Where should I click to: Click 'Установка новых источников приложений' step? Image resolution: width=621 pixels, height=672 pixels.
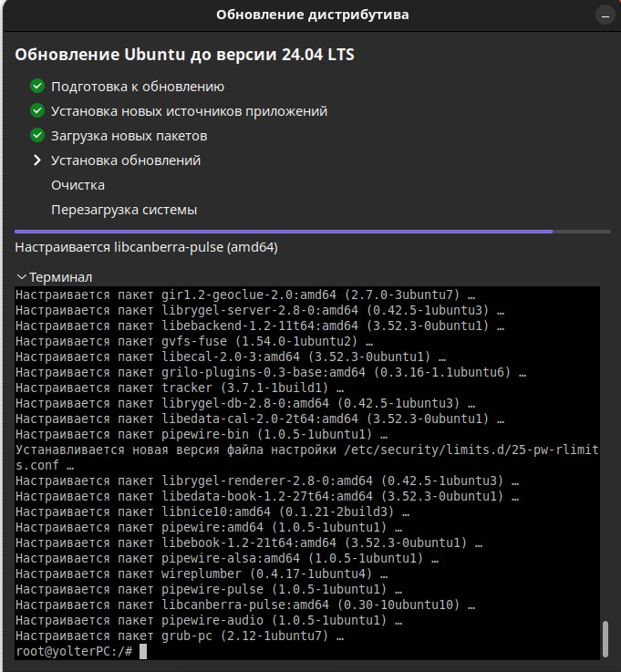pos(189,111)
